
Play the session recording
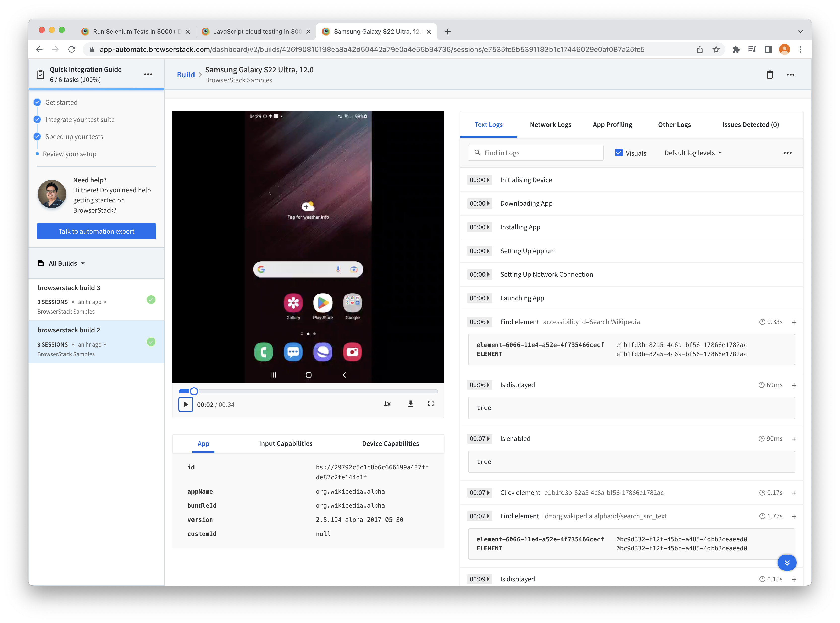click(186, 404)
